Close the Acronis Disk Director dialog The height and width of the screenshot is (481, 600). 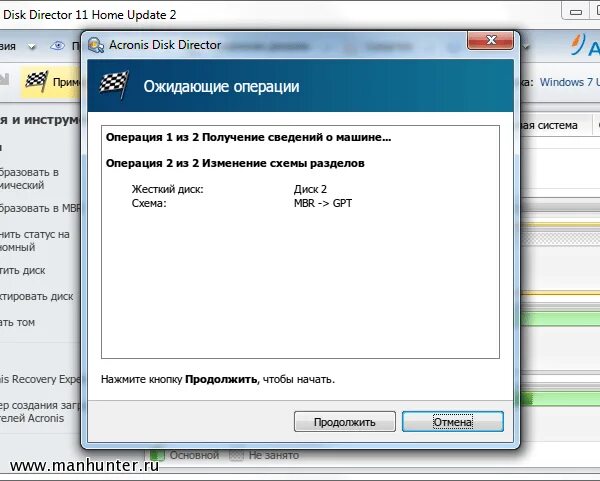[x=490, y=40]
